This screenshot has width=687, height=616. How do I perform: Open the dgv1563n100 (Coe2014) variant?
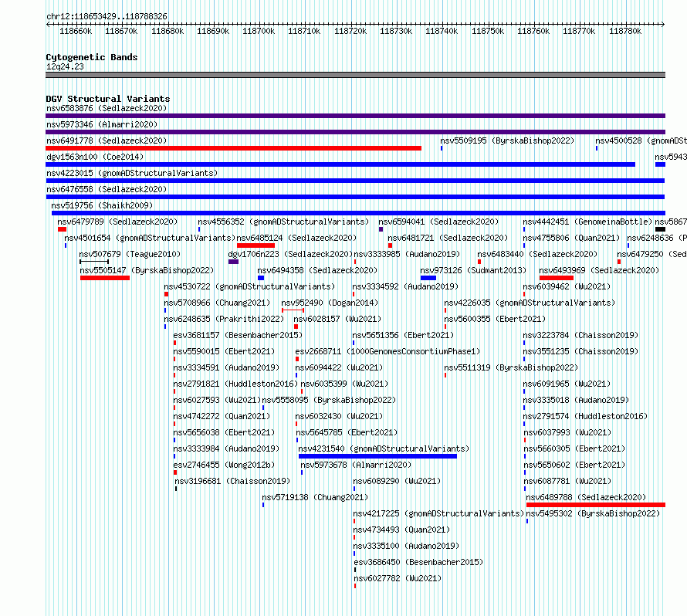(x=95, y=157)
